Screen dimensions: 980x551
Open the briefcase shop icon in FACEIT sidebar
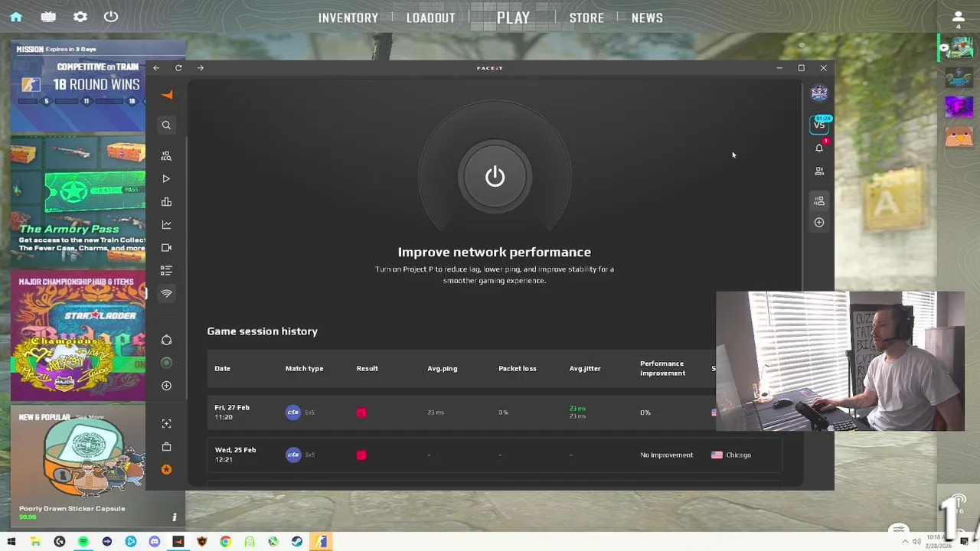166,447
